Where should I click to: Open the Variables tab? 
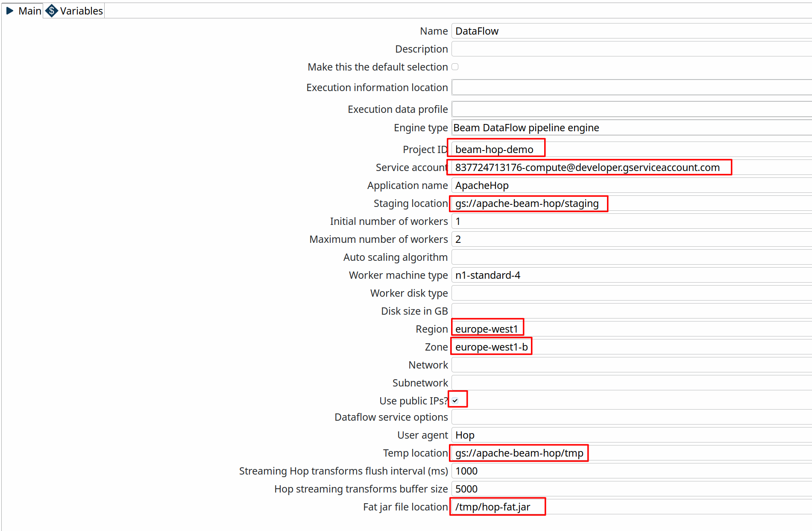tap(81, 11)
